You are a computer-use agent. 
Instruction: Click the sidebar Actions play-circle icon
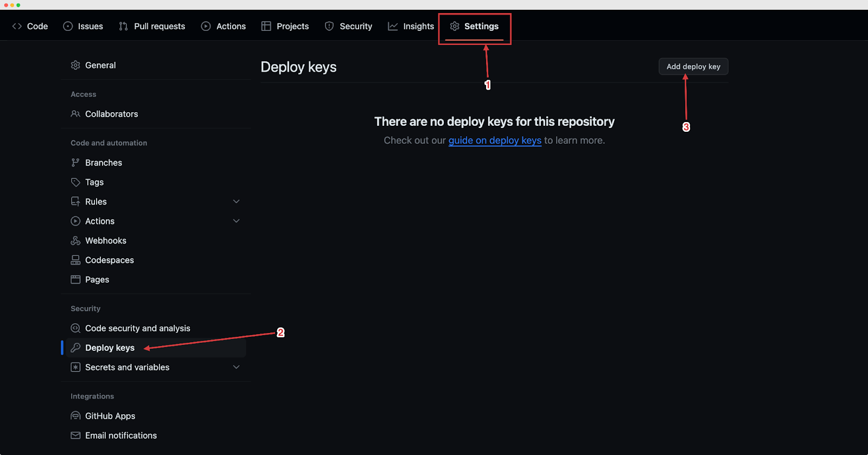click(x=75, y=221)
